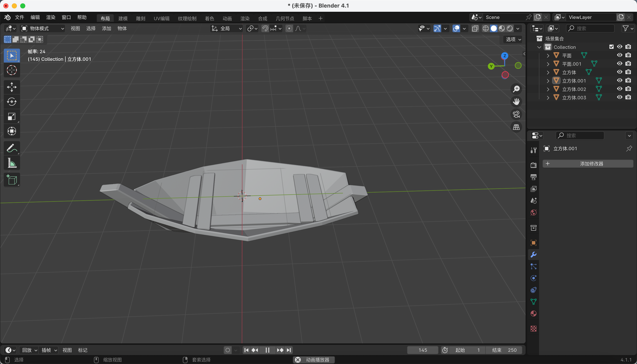
Task: Open the 文件 menu
Action: point(19,17)
